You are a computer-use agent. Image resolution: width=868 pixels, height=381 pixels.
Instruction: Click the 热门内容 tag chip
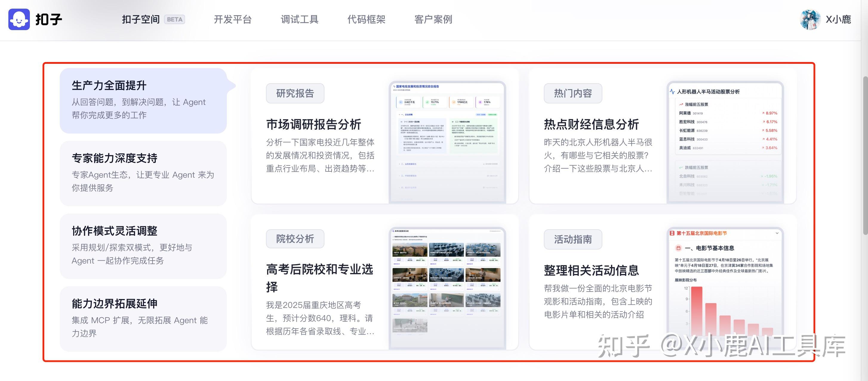point(572,93)
